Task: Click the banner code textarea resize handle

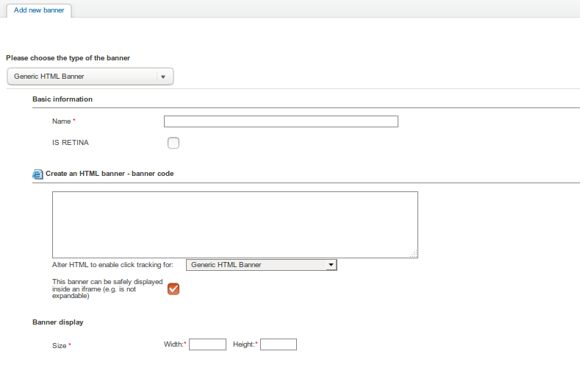Action: pyautogui.click(x=414, y=254)
